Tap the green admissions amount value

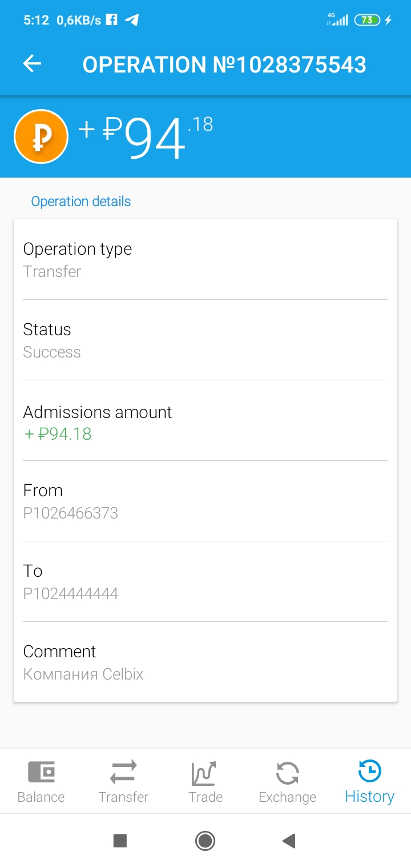click(58, 434)
